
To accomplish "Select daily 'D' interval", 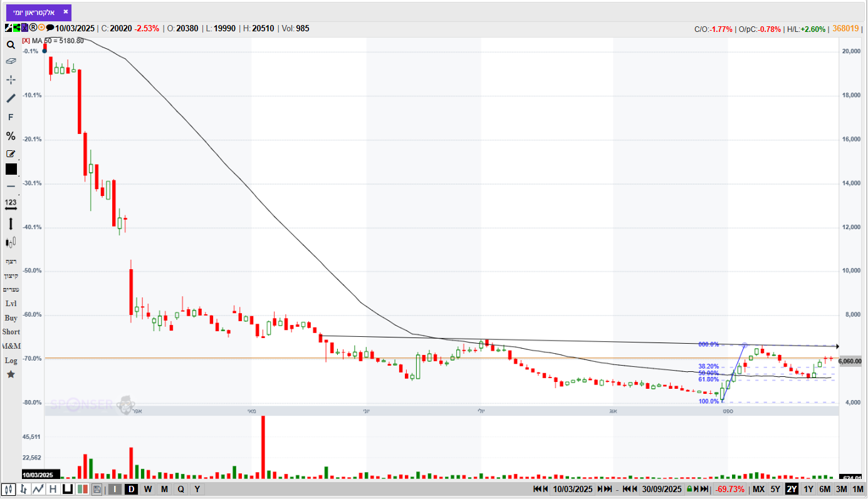I will [x=131, y=489].
